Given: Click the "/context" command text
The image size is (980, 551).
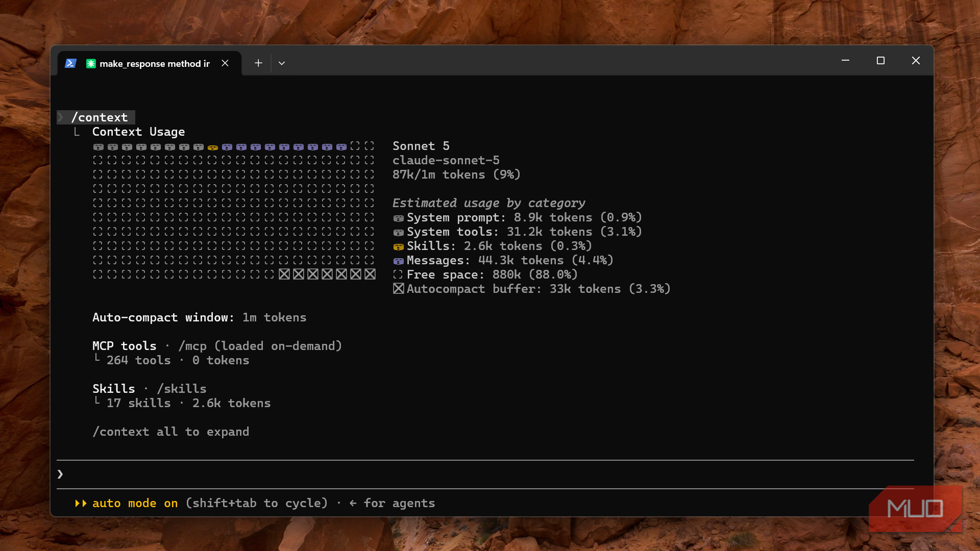Looking at the screenshot, I should click(100, 117).
